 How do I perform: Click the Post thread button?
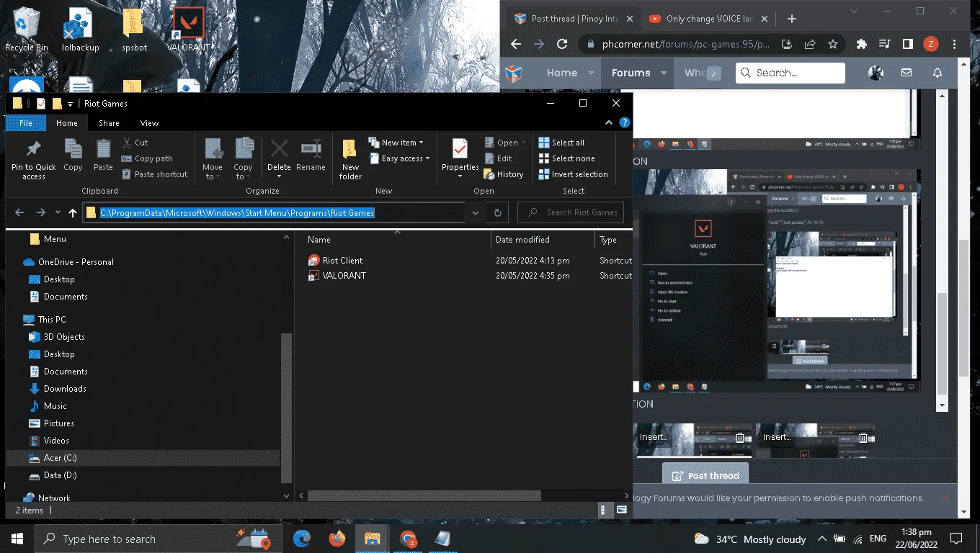[x=705, y=475]
